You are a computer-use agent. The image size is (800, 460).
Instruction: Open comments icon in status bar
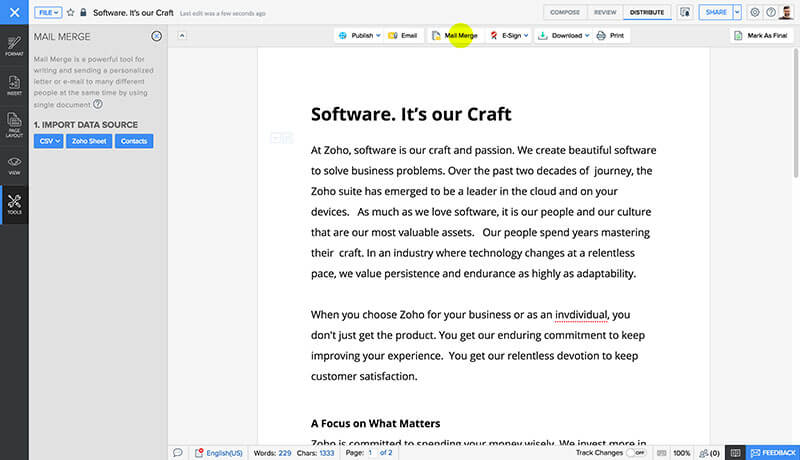pyautogui.click(x=178, y=453)
